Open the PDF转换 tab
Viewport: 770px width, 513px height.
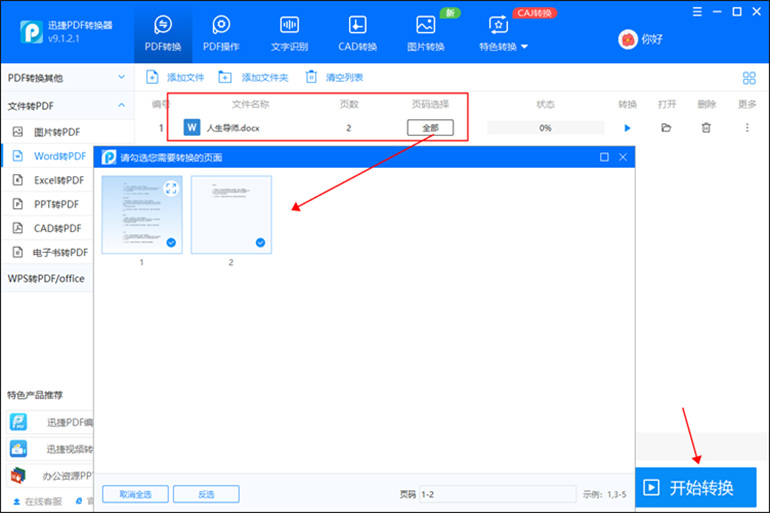163,33
